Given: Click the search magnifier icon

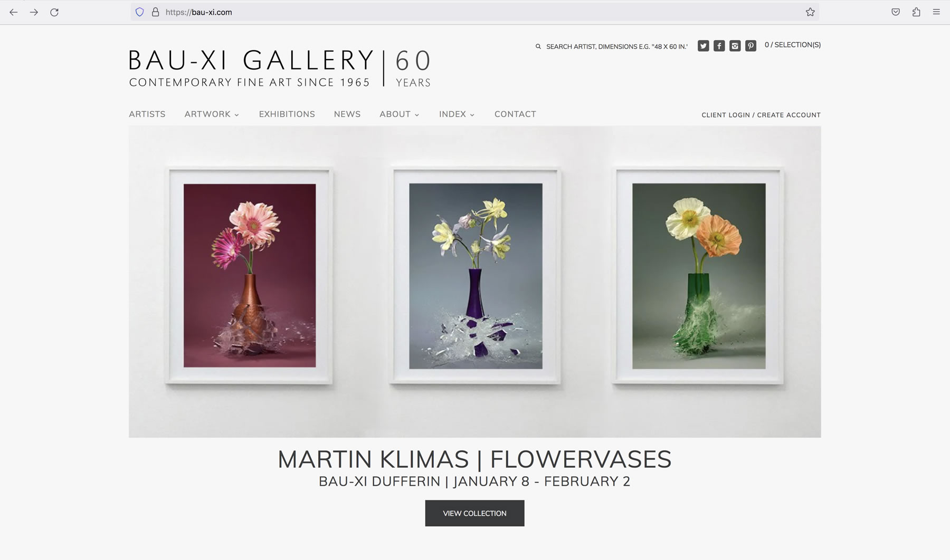Looking at the screenshot, I should tap(538, 46).
